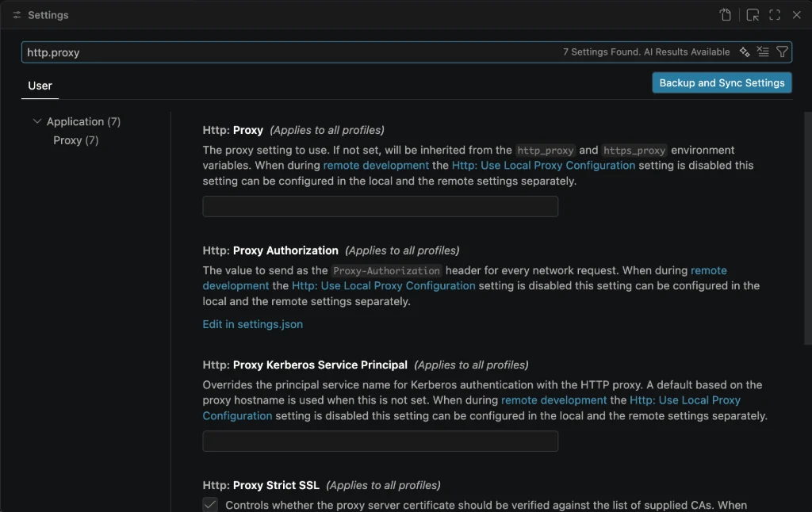This screenshot has height=512, width=812.
Task: Open remote development link under Proxy Authorization
Action: [x=708, y=270]
